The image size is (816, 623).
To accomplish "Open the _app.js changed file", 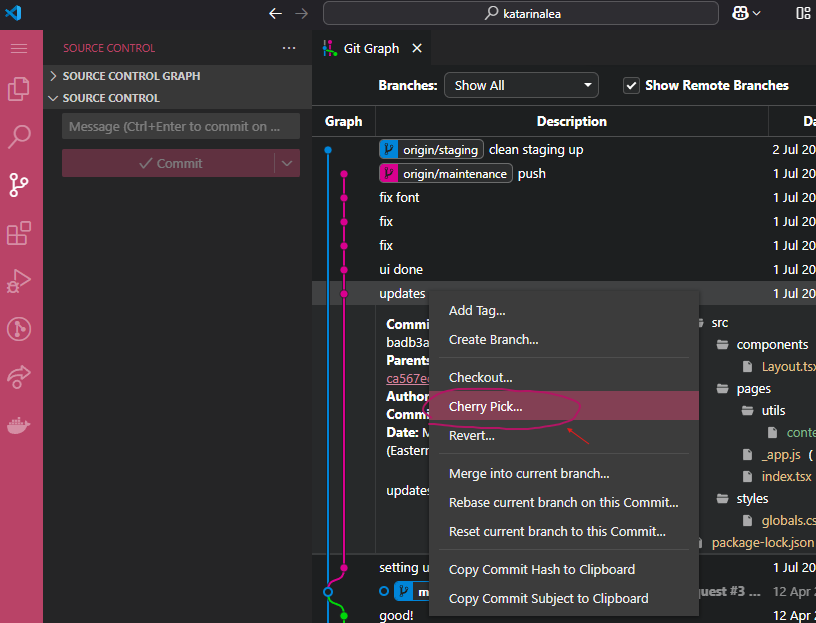I will 781,454.
